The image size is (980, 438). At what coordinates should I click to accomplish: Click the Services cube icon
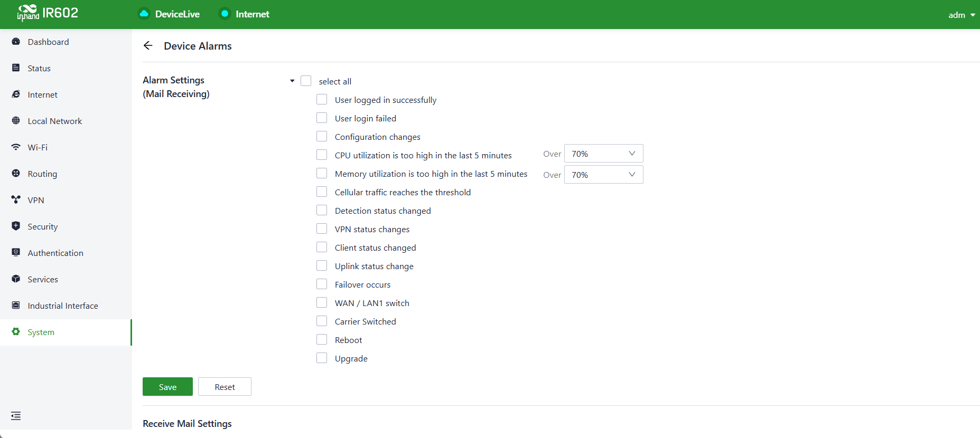pos(16,279)
